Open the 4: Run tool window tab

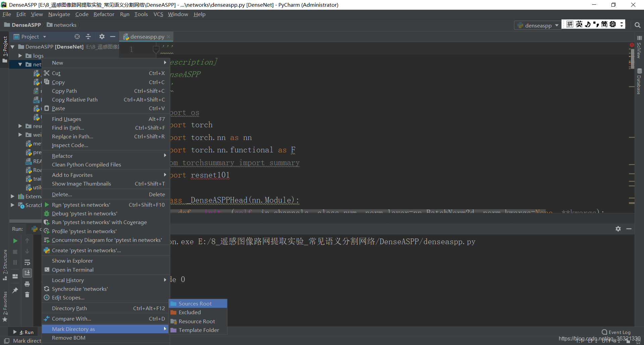23,332
